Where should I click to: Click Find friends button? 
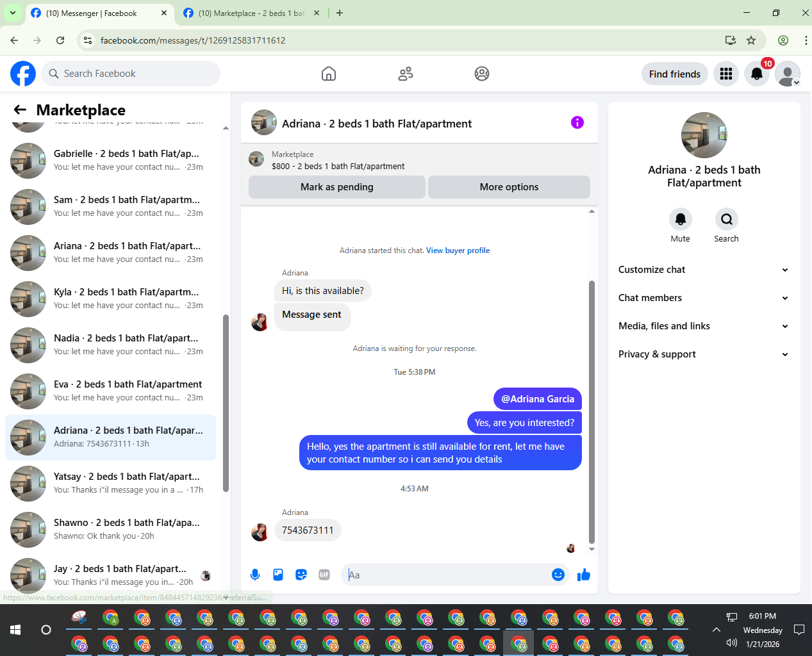[675, 74]
